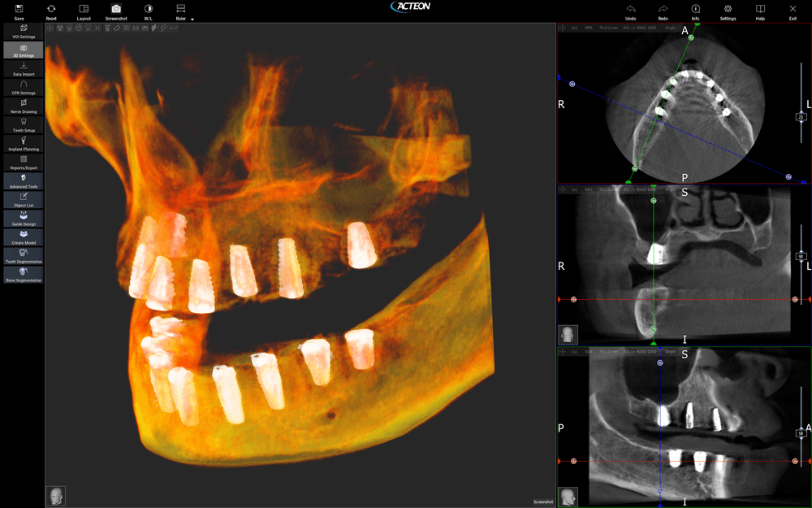The image size is (812, 508).
Task: Open the Help book icon
Action: [x=760, y=11]
